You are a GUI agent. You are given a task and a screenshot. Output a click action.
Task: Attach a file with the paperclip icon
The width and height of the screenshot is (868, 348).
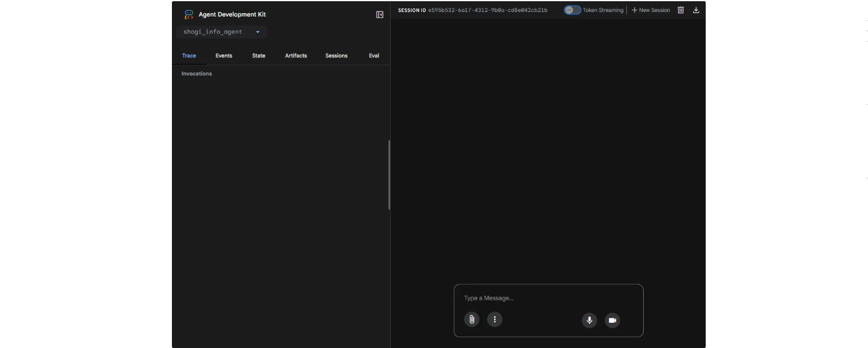472,319
